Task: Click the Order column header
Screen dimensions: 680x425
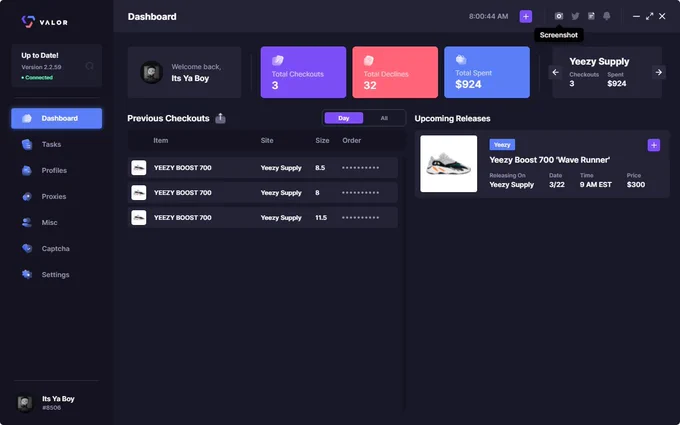Action: point(352,141)
